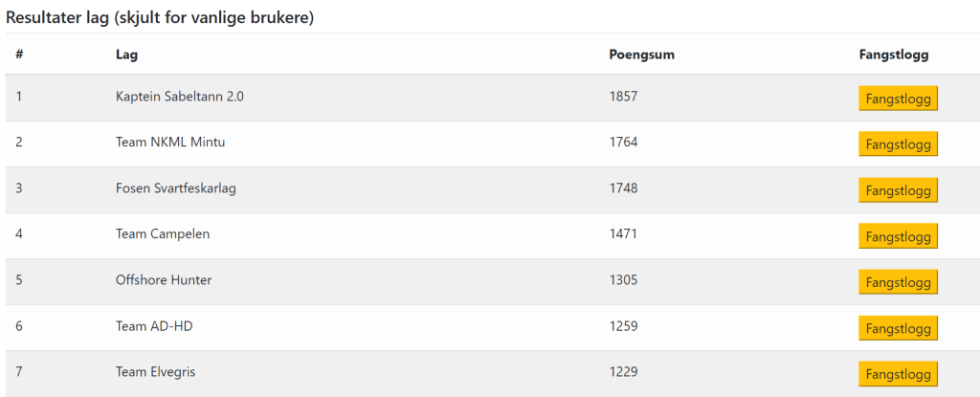Click the Poengsum column header
Image resolution: width=980 pixels, height=397 pixels.
click(641, 55)
